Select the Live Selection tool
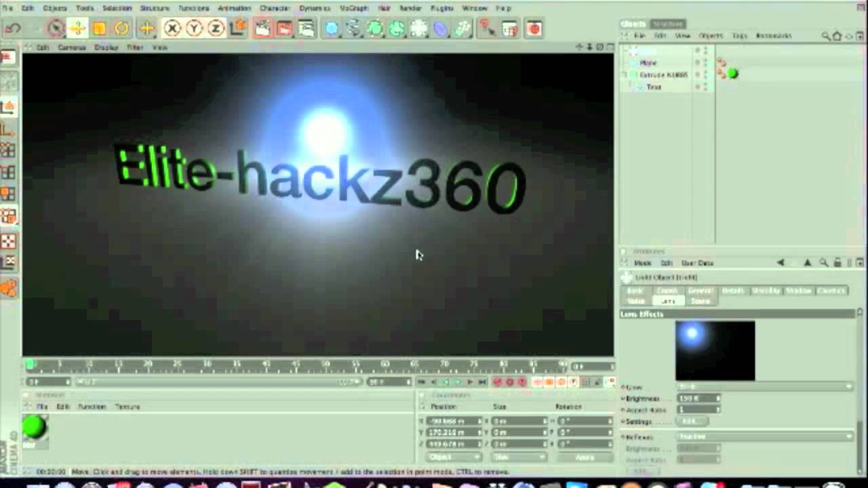Viewport: 868px width, 488px height. 56,28
